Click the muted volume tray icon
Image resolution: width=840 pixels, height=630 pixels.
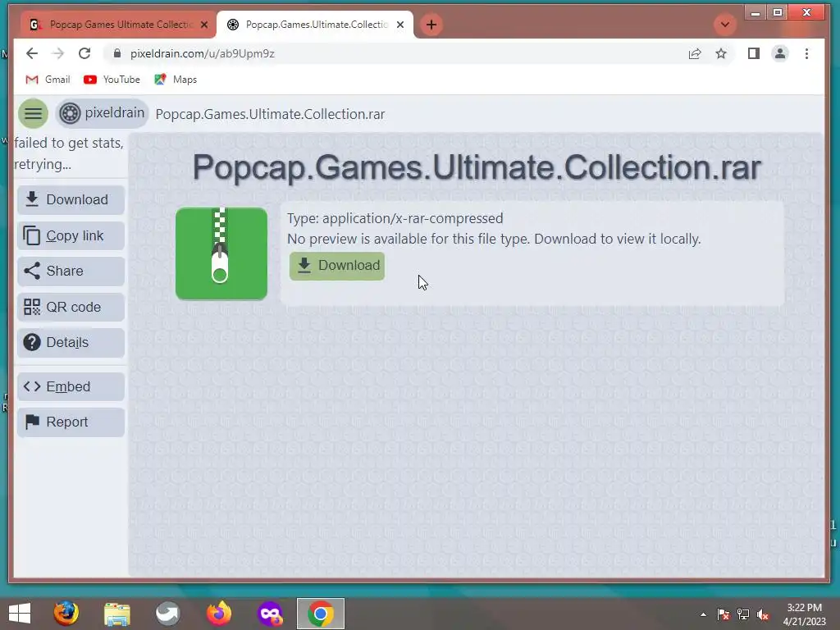[764, 614]
